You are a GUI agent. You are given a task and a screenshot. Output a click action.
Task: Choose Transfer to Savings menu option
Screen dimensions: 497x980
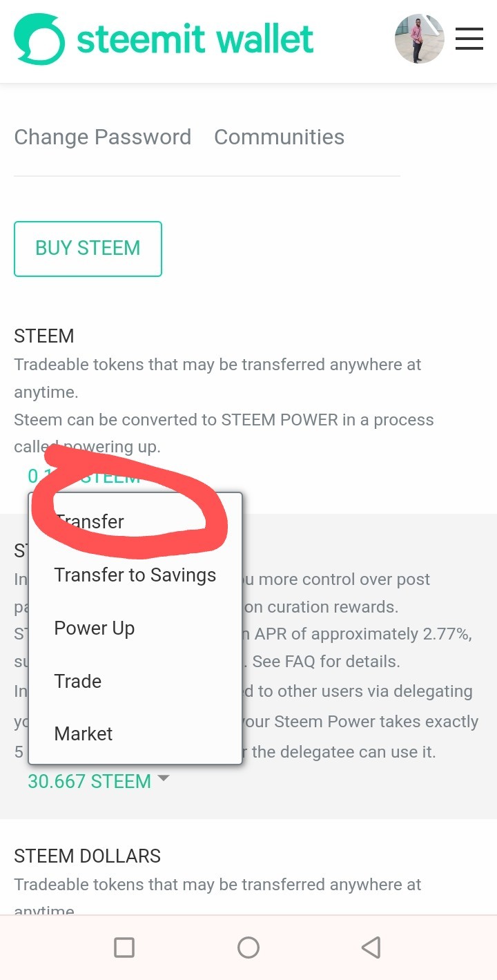pyautogui.click(x=135, y=575)
